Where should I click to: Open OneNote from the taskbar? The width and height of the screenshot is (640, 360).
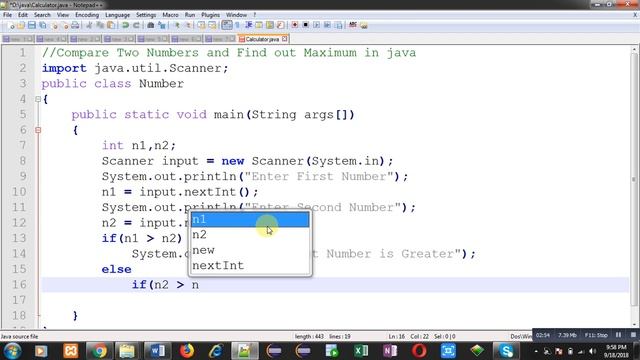(390, 351)
